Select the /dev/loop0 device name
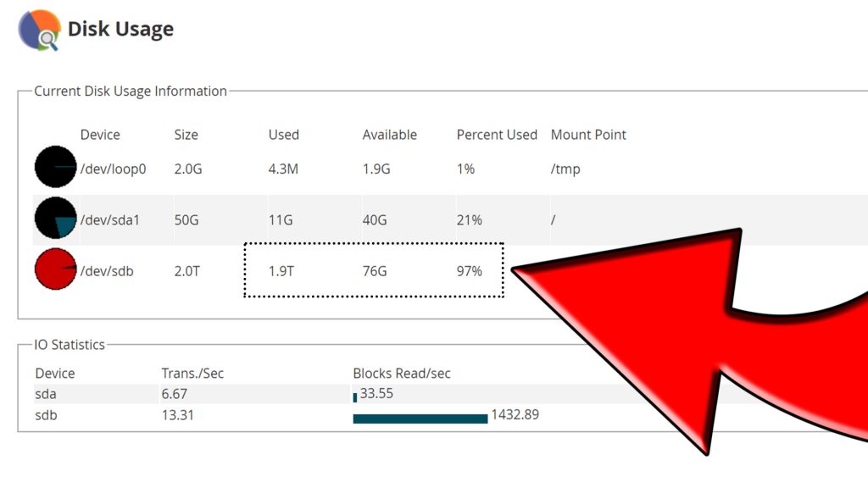 (x=113, y=169)
